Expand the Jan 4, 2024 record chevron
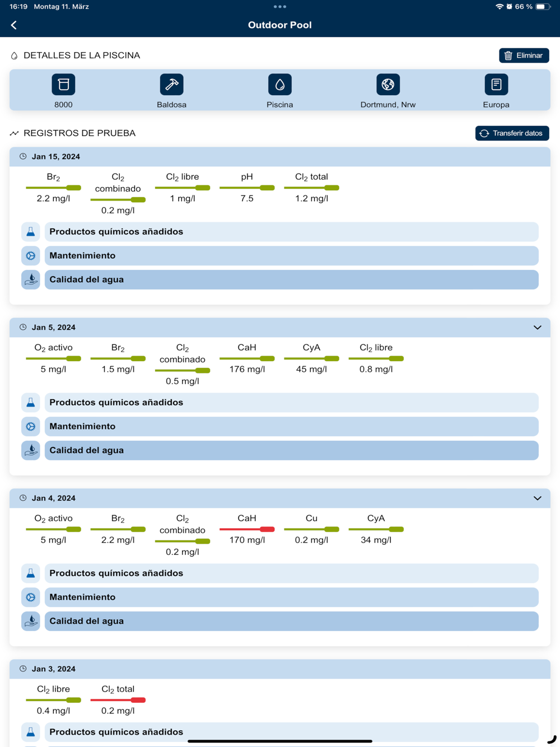The height and width of the screenshot is (747, 560). [x=538, y=498]
